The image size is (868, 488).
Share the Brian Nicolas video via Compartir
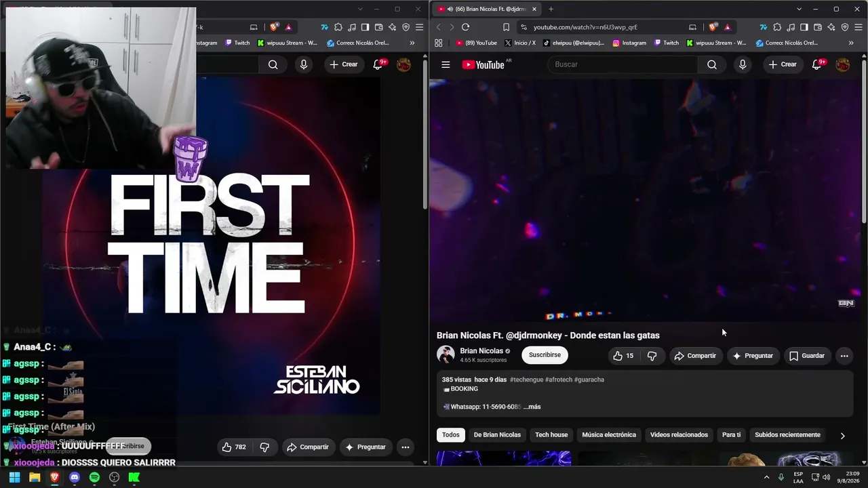coord(696,356)
